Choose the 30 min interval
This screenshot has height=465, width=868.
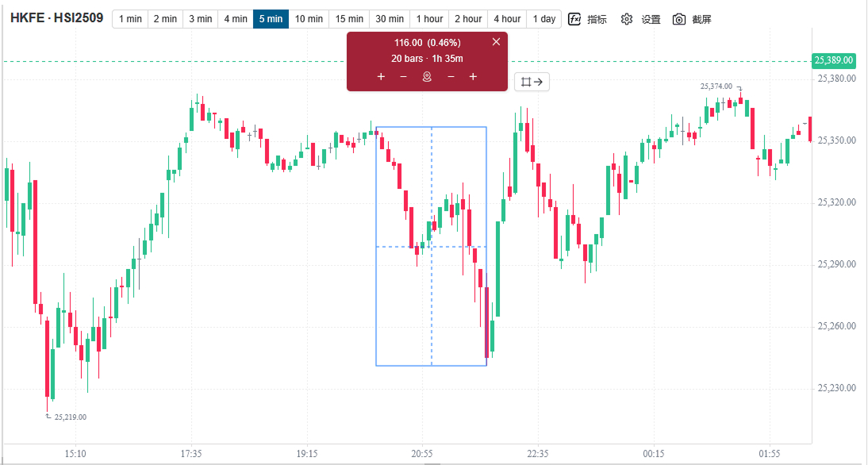pos(390,19)
